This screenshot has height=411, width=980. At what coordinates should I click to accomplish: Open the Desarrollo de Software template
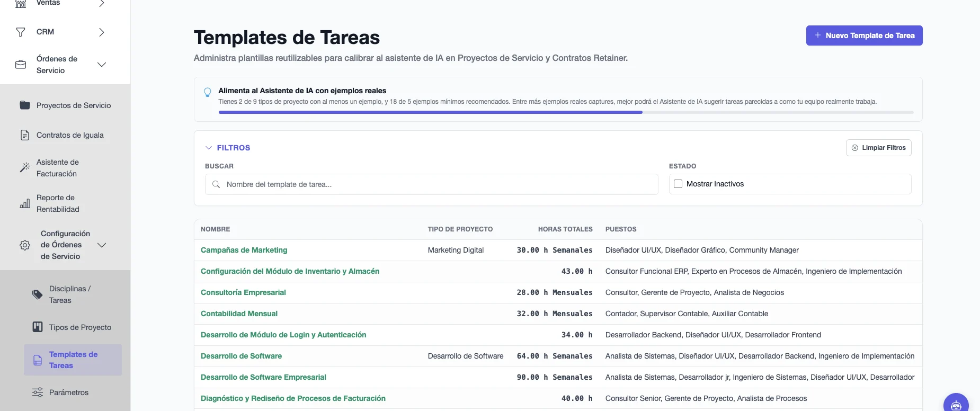[241, 356]
